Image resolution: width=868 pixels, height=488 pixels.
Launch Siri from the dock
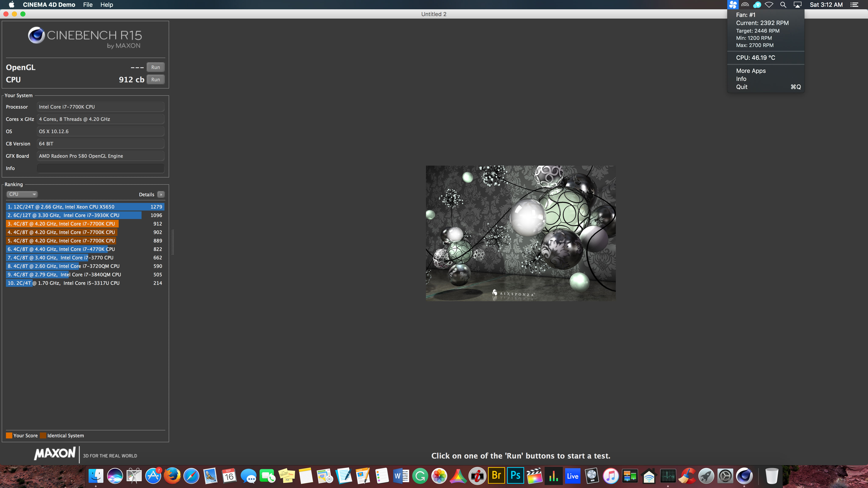tap(115, 476)
